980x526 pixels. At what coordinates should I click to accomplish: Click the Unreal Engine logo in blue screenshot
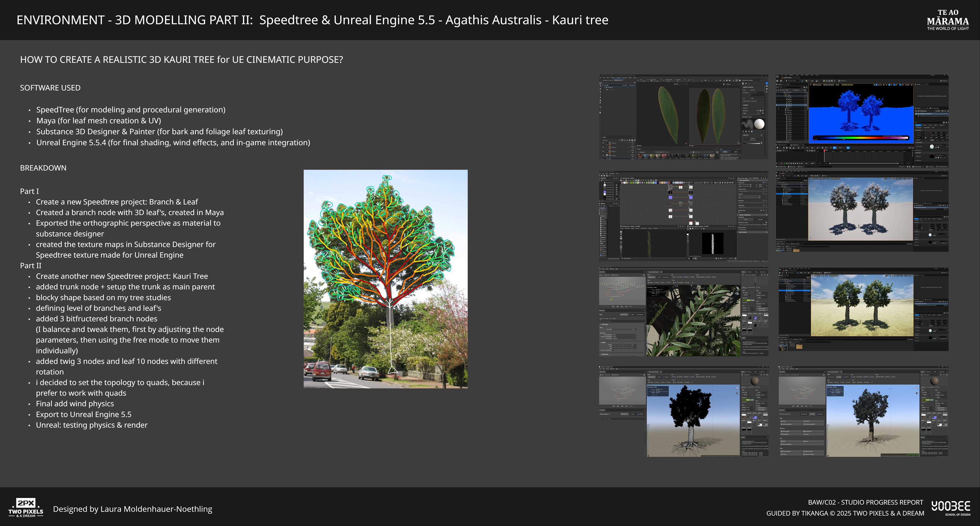[778, 77]
